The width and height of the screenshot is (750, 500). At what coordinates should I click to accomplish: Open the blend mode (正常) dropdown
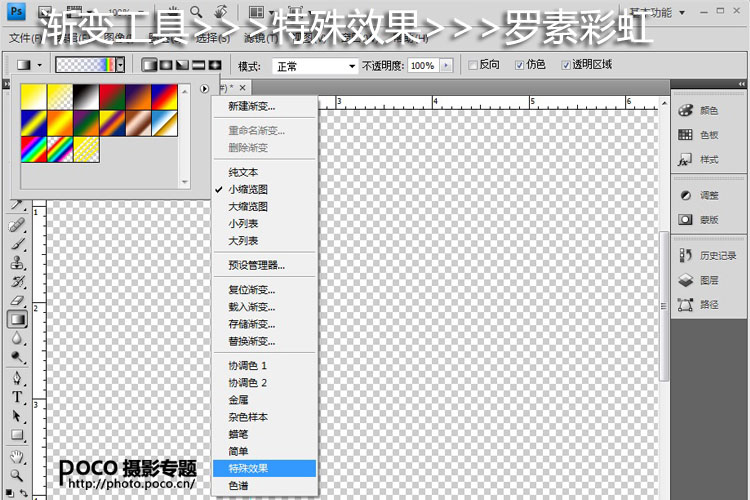(x=315, y=66)
